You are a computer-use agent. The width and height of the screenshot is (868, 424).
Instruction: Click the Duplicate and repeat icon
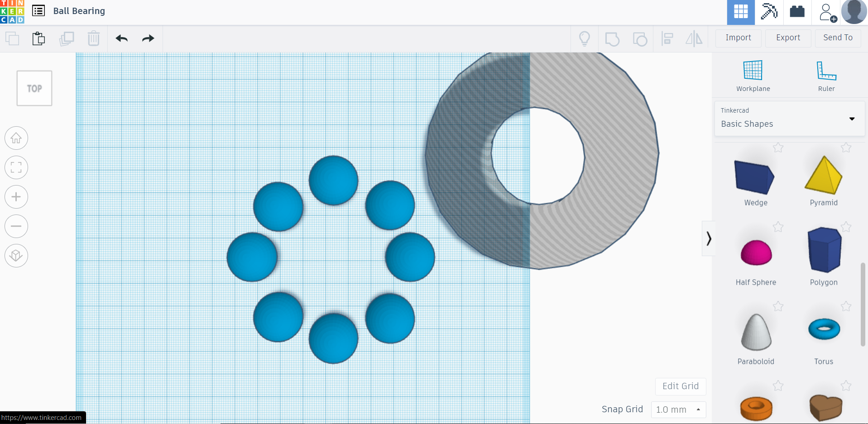(x=67, y=38)
